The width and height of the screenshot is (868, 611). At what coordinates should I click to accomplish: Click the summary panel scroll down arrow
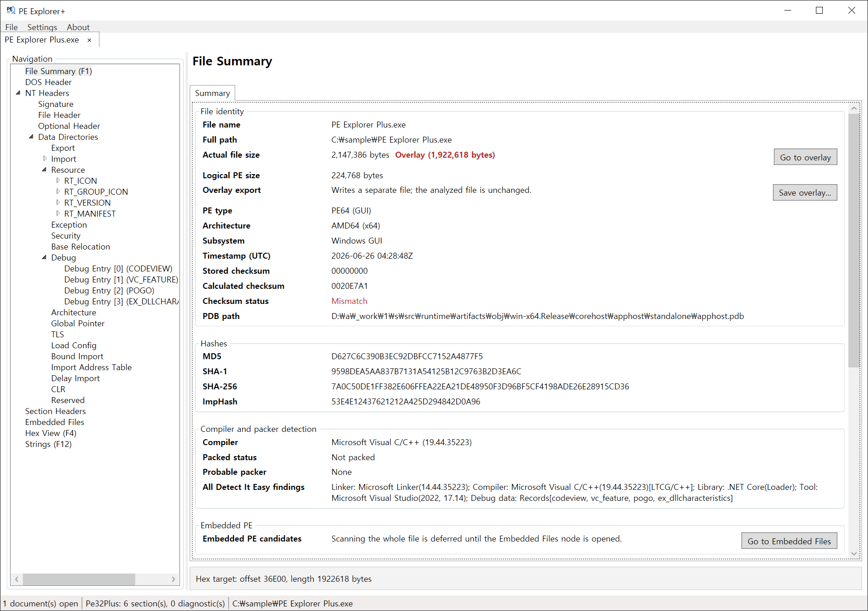point(854,553)
